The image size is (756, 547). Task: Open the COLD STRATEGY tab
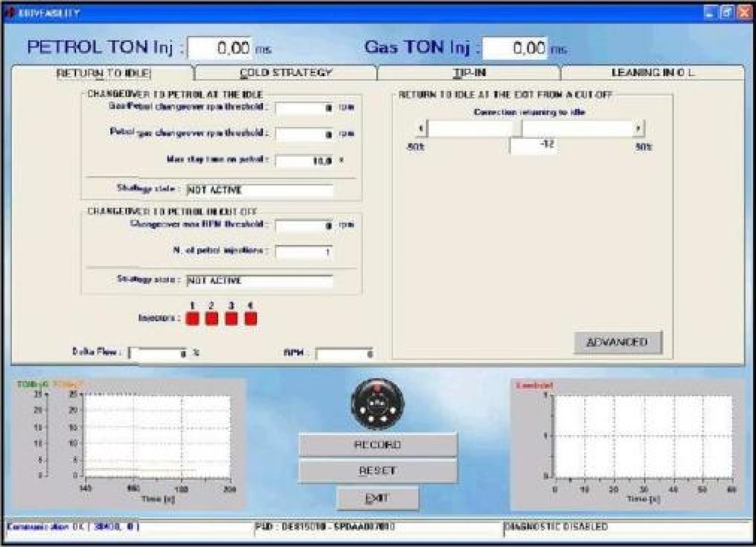coord(286,73)
